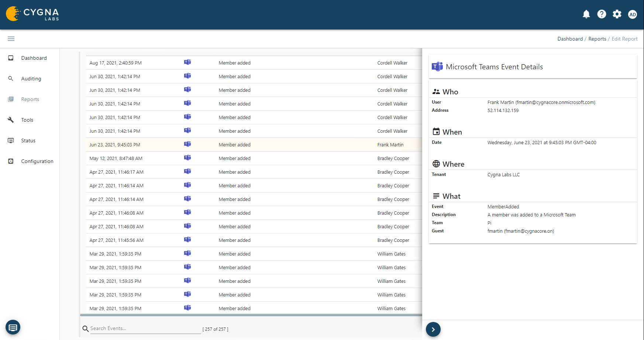Click the Teams icon in the event details header

pyautogui.click(x=437, y=67)
